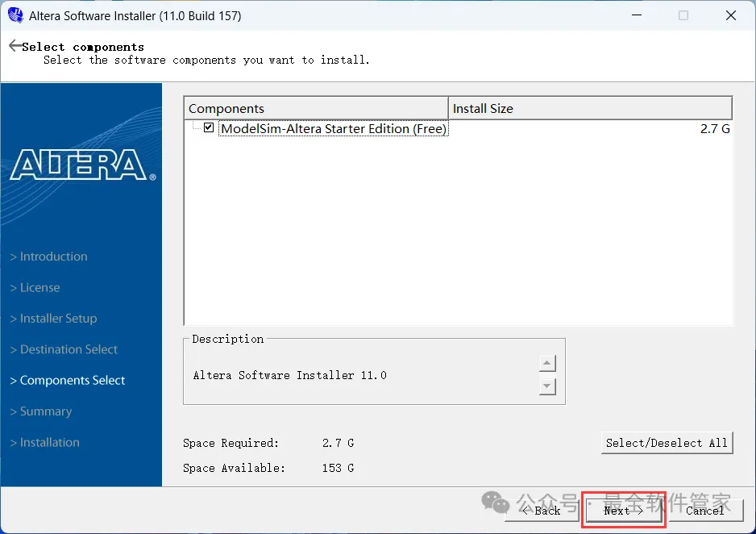
Task: Click the Altera Software Installer 11.0 description
Action: (290, 375)
